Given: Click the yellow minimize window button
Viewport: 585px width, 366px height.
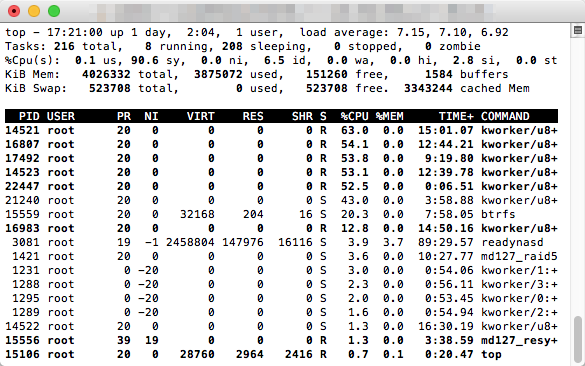Looking at the screenshot, I should point(34,11).
